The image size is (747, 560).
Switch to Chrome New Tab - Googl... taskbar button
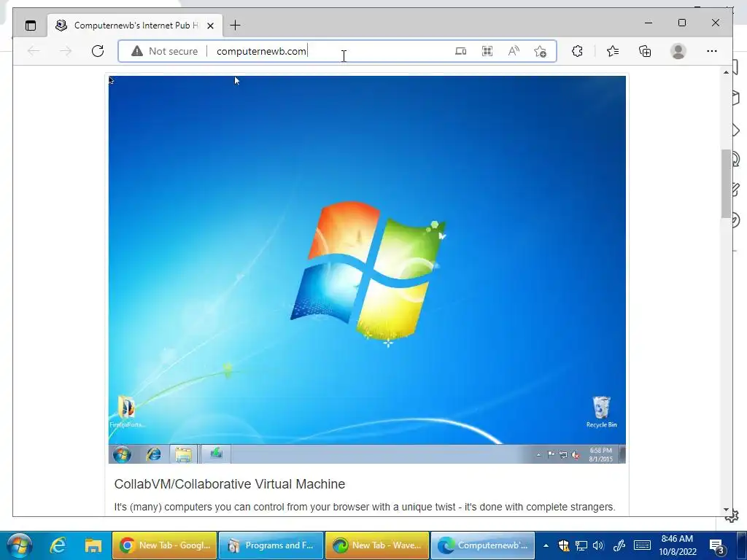pyautogui.click(x=164, y=545)
